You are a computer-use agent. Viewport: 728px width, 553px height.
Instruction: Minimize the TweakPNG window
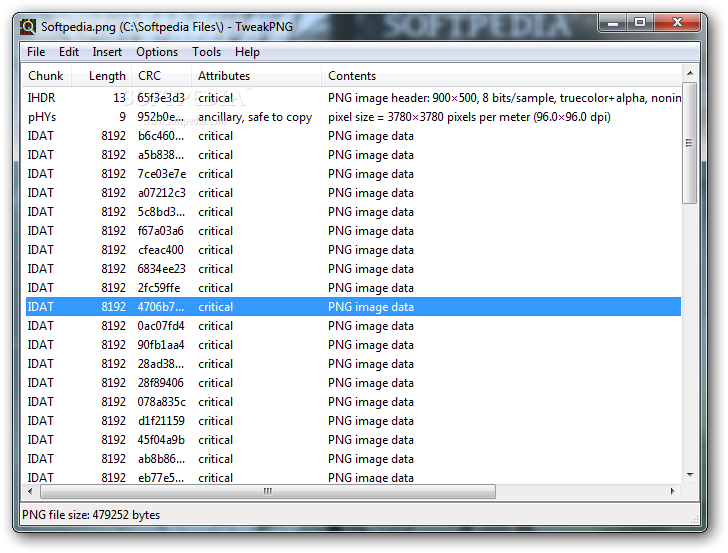click(613, 22)
